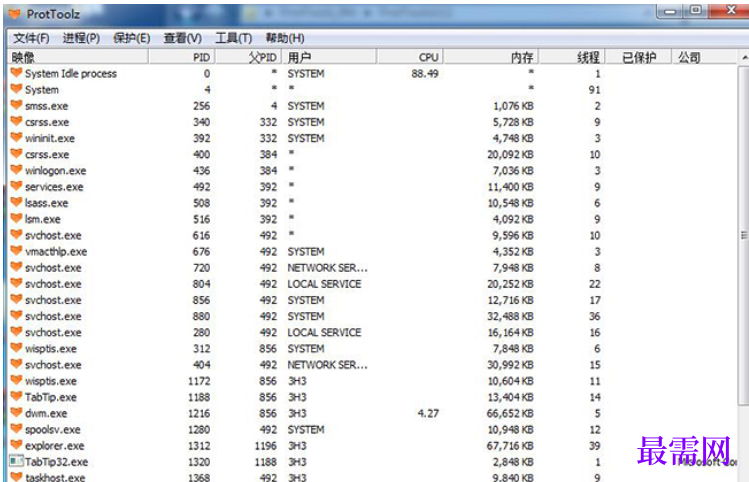Viewport: 749px width, 482px height.
Task: Click the thread count 91
Action: pyautogui.click(x=594, y=90)
